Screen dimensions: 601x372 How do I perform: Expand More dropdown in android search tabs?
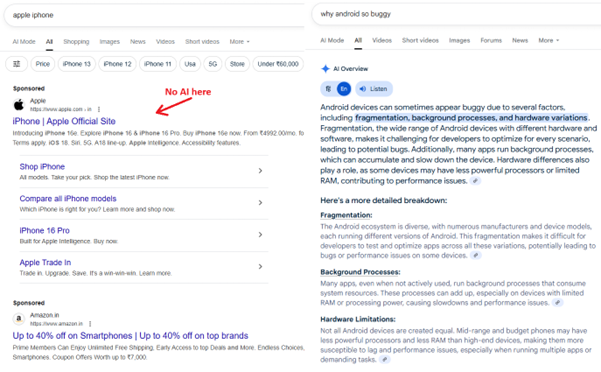(548, 40)
